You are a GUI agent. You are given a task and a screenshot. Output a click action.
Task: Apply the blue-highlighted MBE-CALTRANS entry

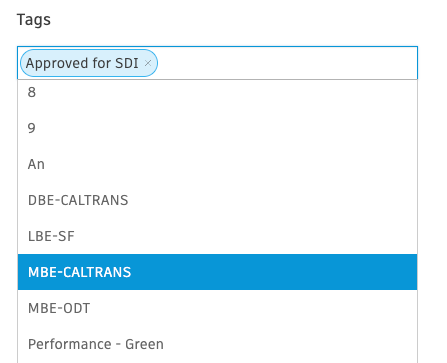[x=217, y=272]
